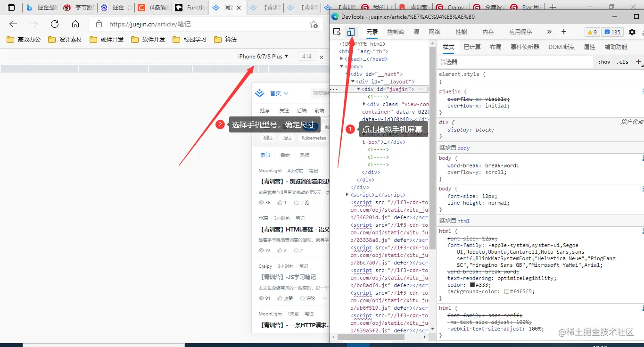Switch to the 网络 tab
The width and height of the screenshot is (644, 347).
pyautogui.click(x=434, y=32)
